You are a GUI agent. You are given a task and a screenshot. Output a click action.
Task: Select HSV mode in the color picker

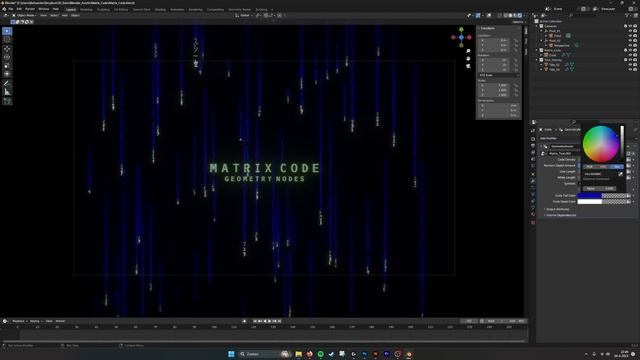(603, 167)
